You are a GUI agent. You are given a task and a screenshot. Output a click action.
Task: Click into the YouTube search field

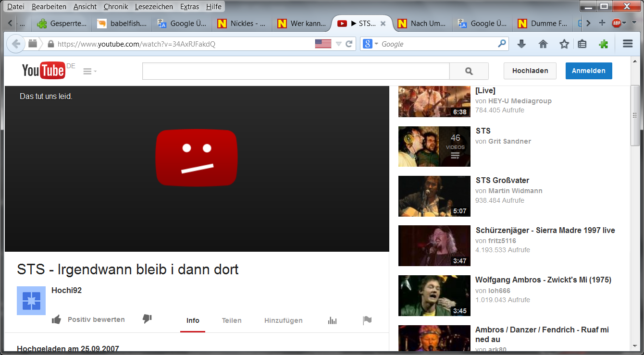pos(296,71)
